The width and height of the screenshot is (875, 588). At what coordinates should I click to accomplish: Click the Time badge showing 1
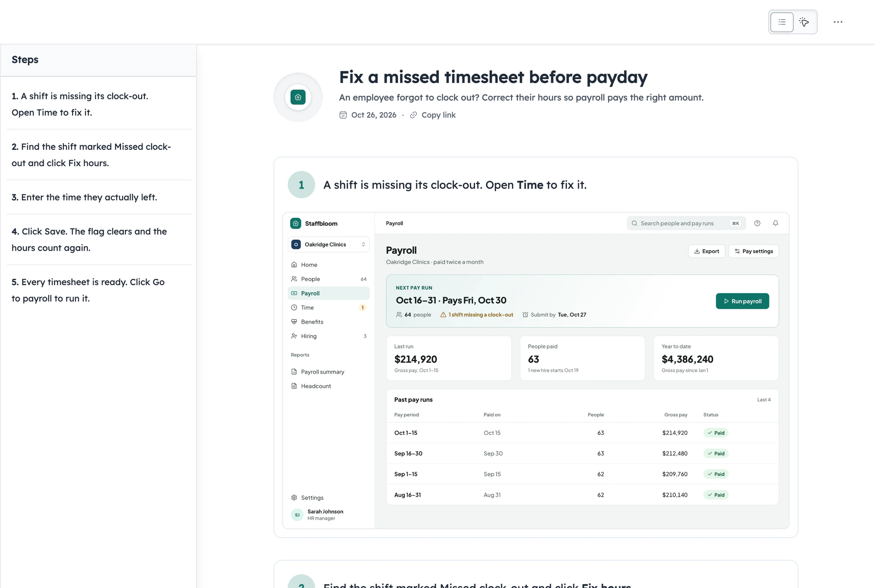tap(362, 308)
